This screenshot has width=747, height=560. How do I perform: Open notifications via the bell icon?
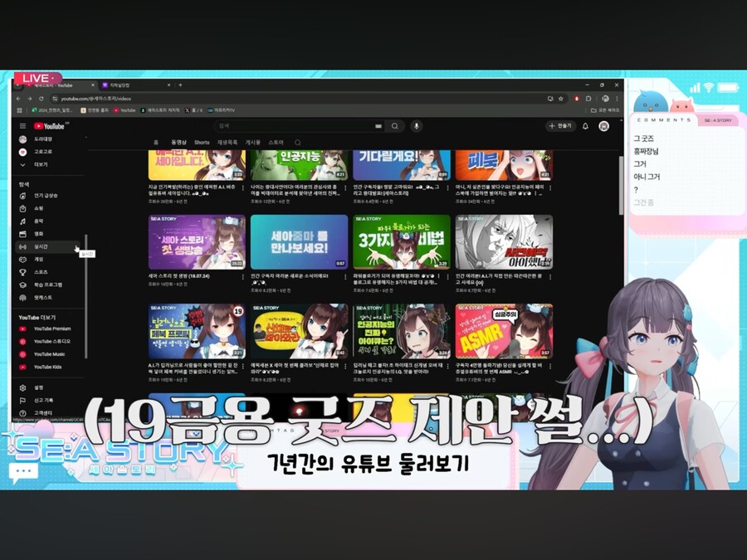(x=584, y=125)
